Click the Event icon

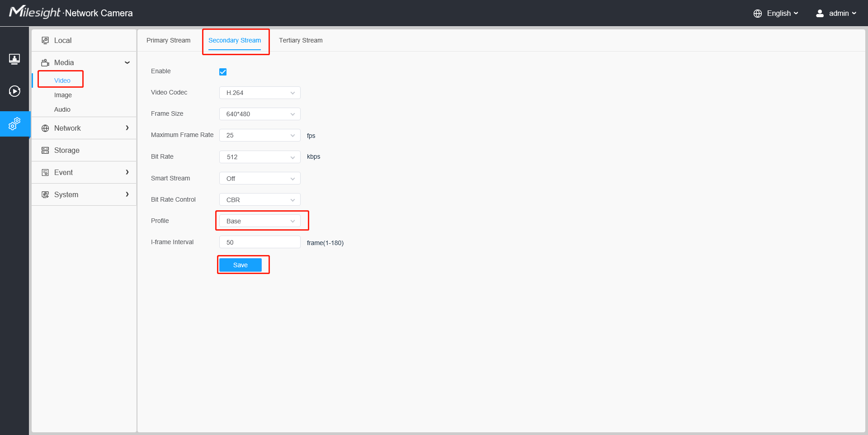point(45,173)
